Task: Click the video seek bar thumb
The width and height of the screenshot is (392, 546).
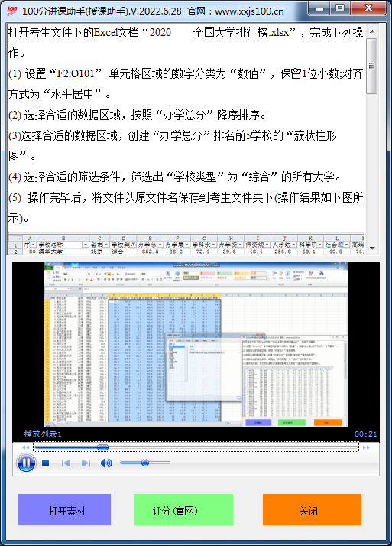Action: click(x=102, y=447)
